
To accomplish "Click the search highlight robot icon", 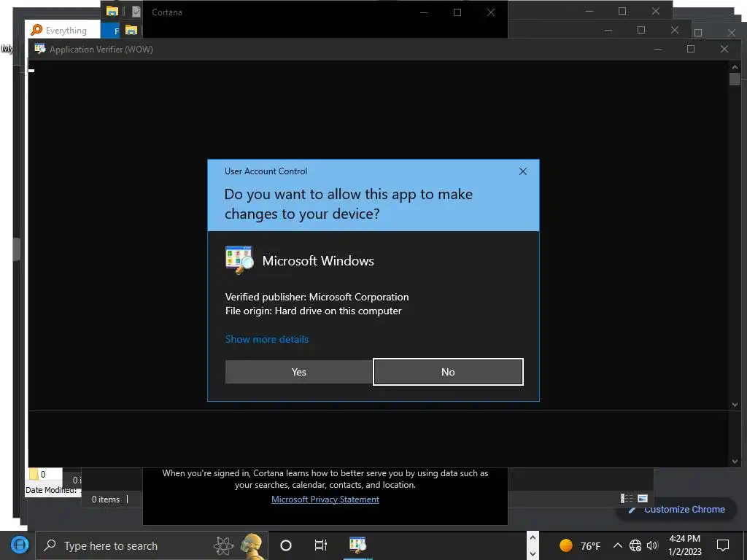I will tap(252, 546).
